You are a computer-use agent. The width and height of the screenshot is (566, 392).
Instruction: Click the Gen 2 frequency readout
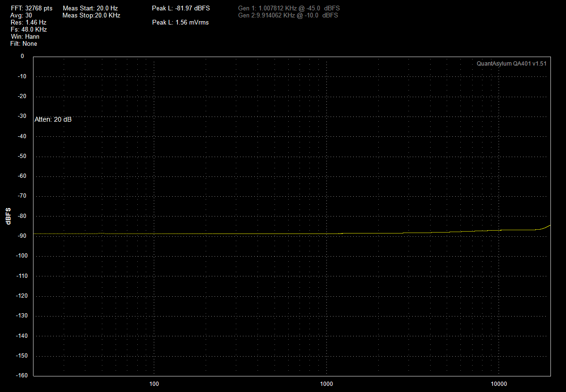[x=288, y=16]
